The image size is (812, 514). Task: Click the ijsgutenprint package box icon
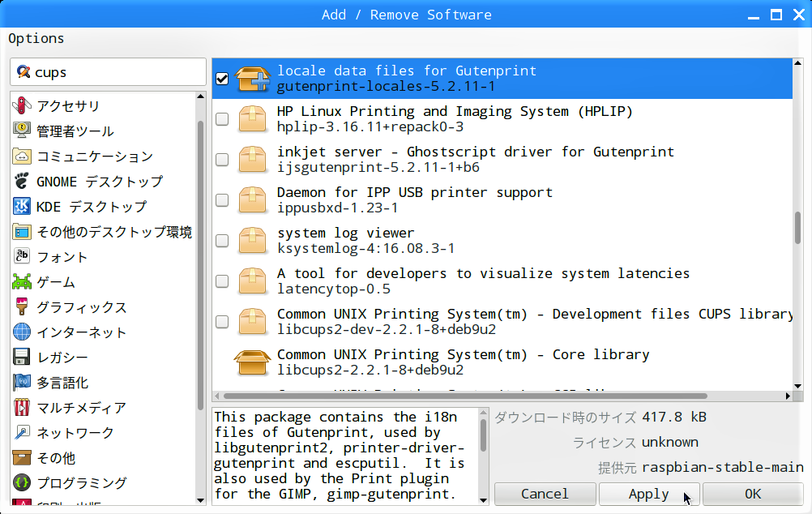(252, 159)
